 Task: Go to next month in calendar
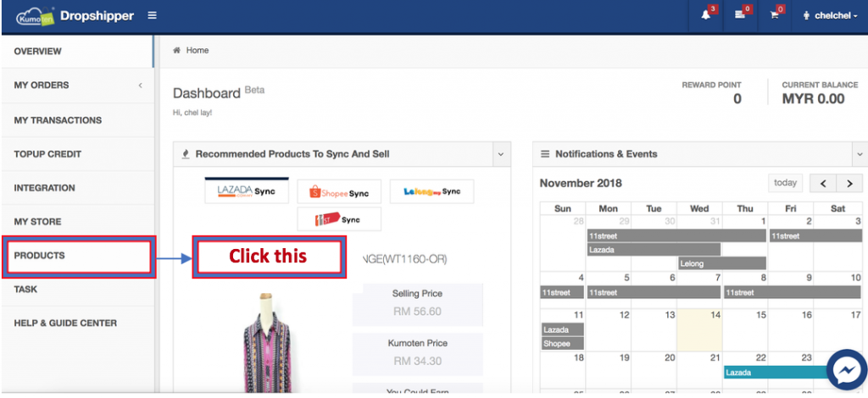point(849,184)
